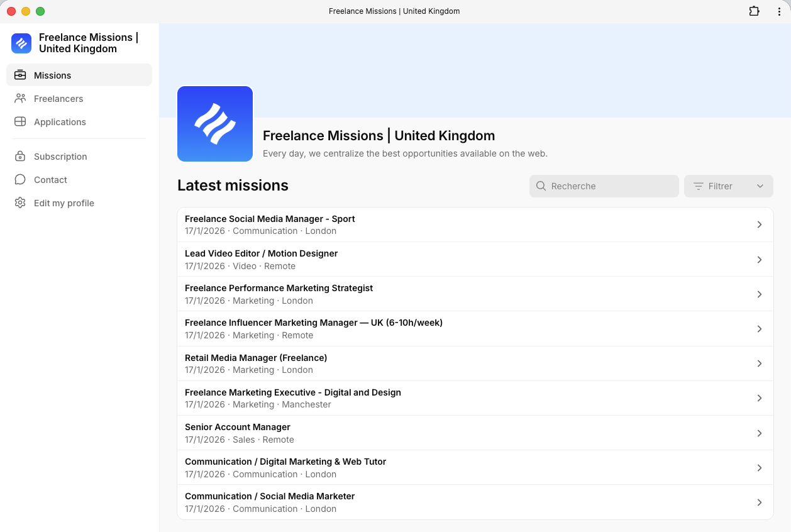Open Senior Account Manager row chevron
The width and height of the screenshot is (791, 532).
tap(760, 433)
